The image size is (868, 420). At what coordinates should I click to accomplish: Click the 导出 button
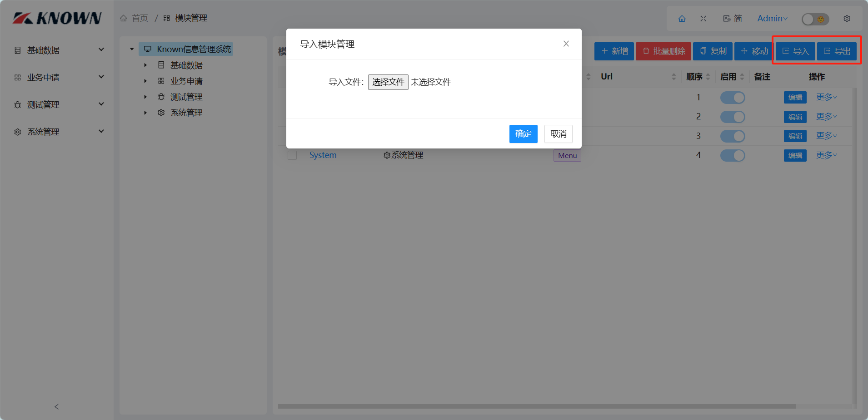click(837, 51)
